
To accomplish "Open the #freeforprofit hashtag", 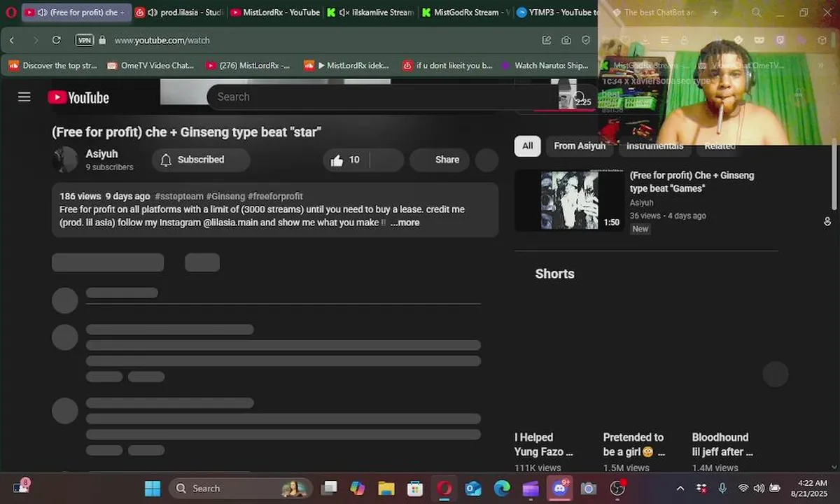I will (275, 196).
